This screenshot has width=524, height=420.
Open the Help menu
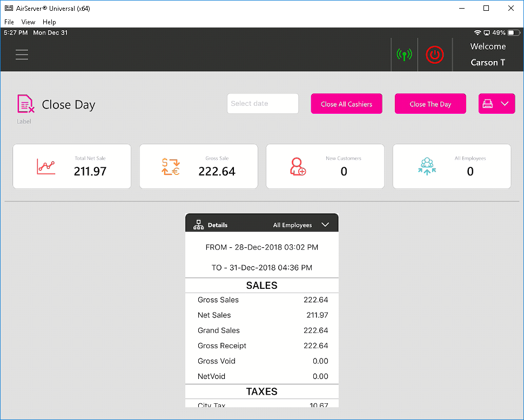[49, 22]
